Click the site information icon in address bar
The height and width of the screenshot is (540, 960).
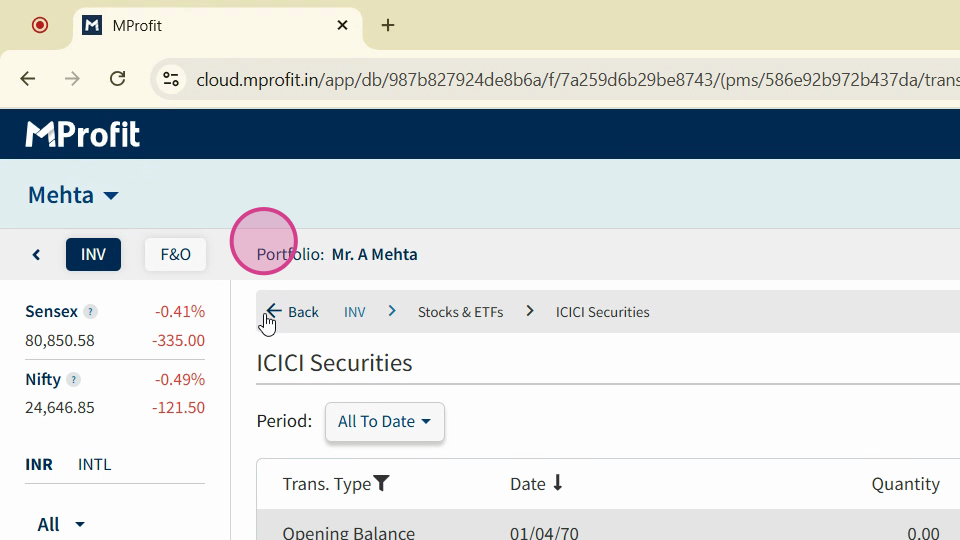171,79
